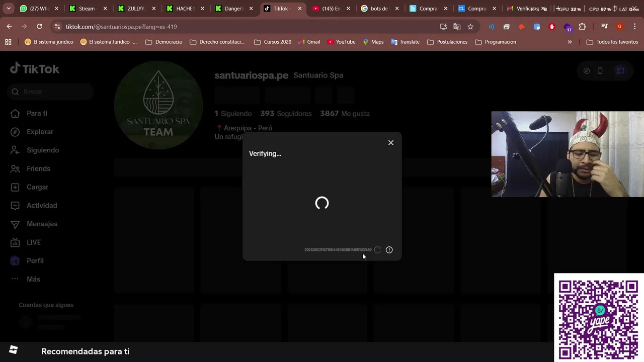This screenshot has height=362, width=644.
Task: Click the Cuentas que sigues heading
Action: [46, 305]
